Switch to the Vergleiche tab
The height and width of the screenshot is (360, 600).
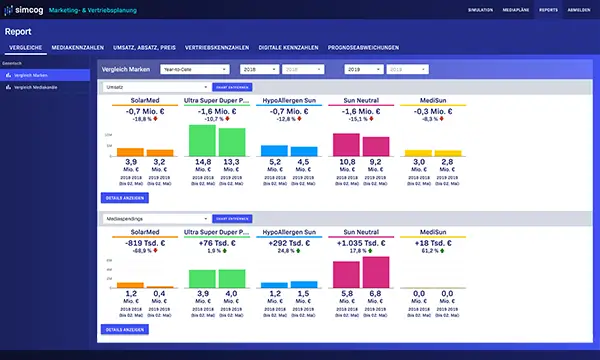click(26, 47)
